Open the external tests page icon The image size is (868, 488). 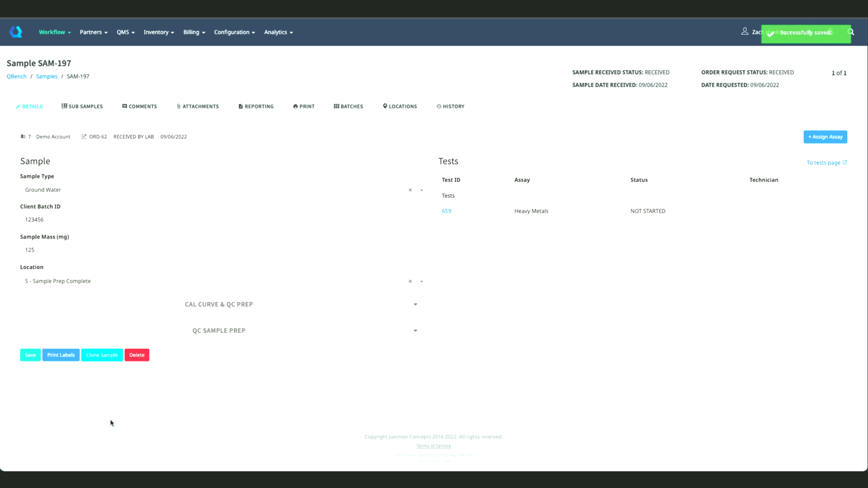[x=844, y=163]
